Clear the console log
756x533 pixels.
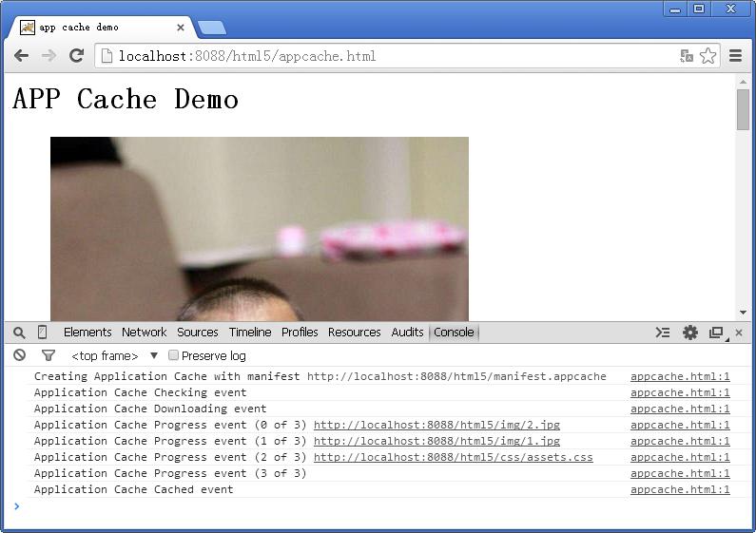pyautogui.click(x=19, y=355)
